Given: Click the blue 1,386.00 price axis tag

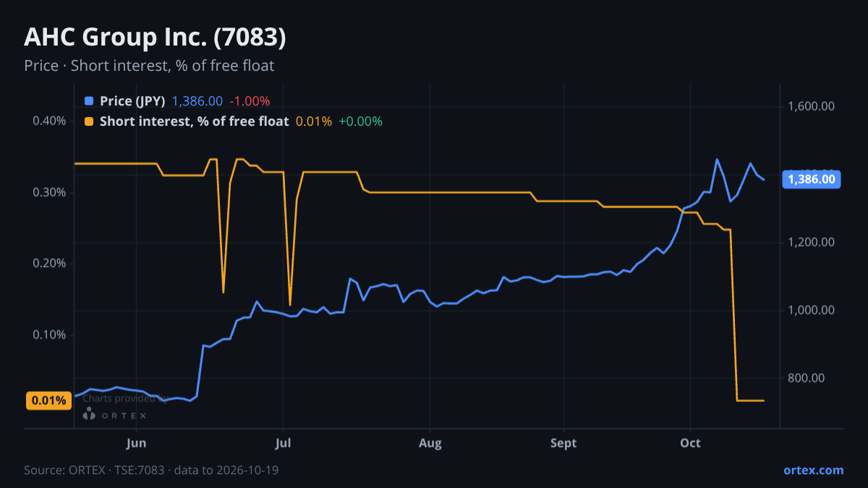Looking at the screenshot, I should tap(812, 179).
